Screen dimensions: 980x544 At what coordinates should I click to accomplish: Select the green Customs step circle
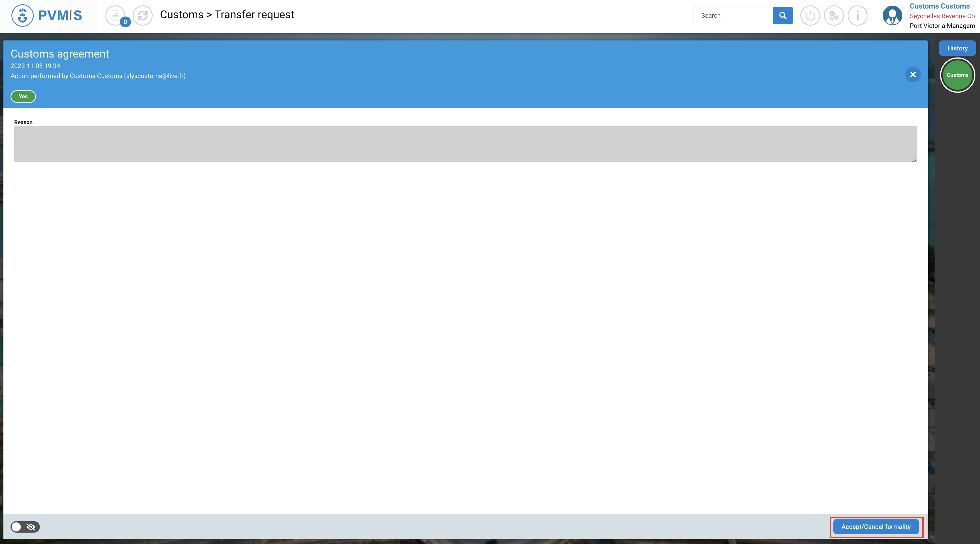click(x=957, y=75)
